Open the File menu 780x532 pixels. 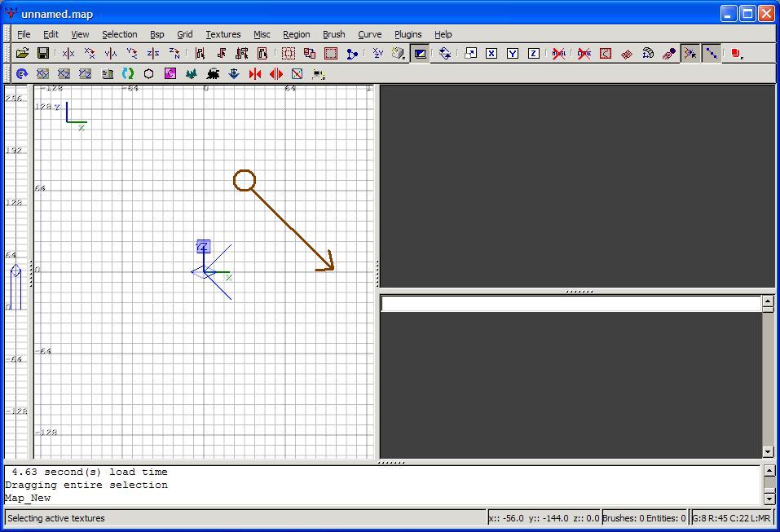[24, 34]
